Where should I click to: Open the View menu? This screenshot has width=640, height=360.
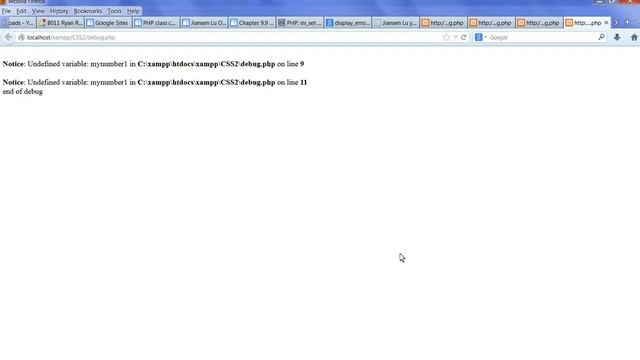tap(38, 11)
